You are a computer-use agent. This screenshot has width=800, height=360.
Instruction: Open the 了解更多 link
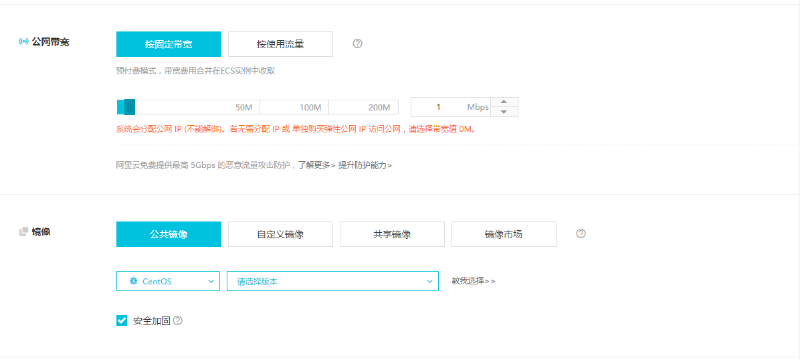317,165
